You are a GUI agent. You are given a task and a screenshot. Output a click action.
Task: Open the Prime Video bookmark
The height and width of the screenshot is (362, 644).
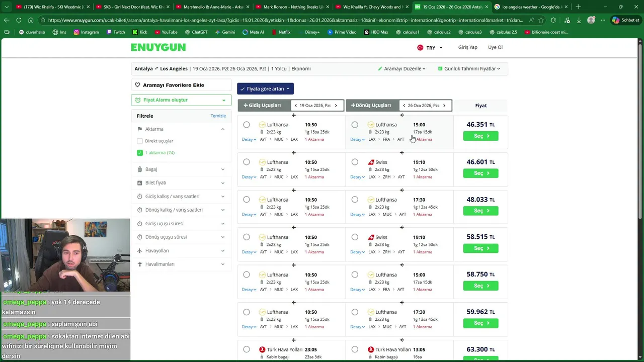coord(341,32)
